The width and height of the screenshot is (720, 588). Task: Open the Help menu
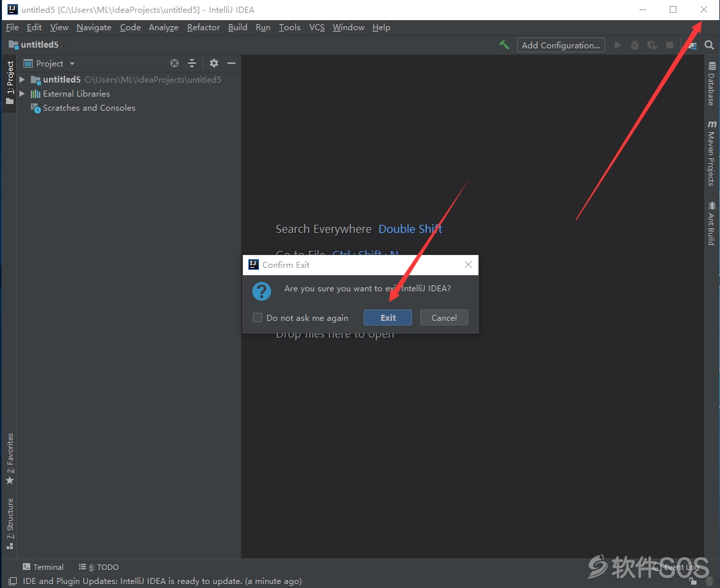(381, 28)
